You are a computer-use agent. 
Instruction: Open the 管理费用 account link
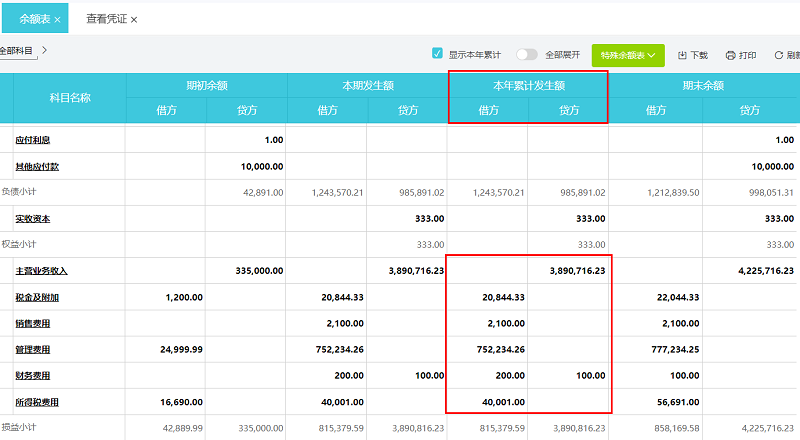[32, 349]
